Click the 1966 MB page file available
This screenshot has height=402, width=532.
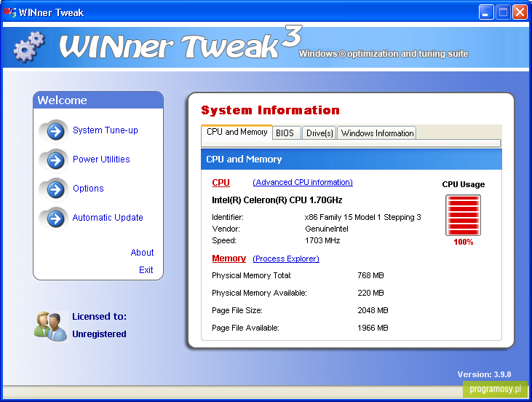click(x=373, y=328)
